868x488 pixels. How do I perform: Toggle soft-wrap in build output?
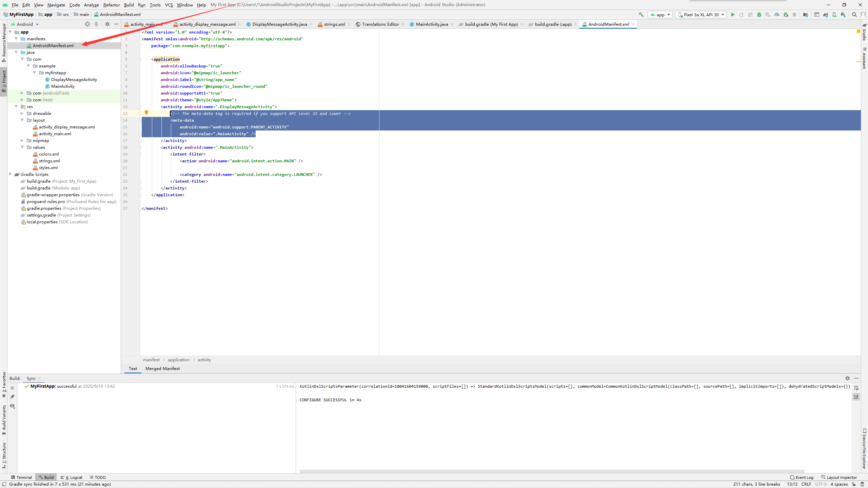pos(856,388)
